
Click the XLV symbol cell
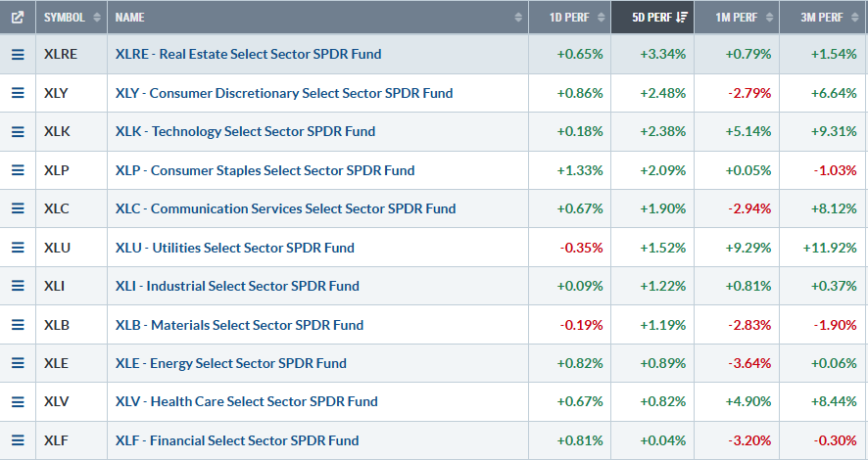pos(56,401)
